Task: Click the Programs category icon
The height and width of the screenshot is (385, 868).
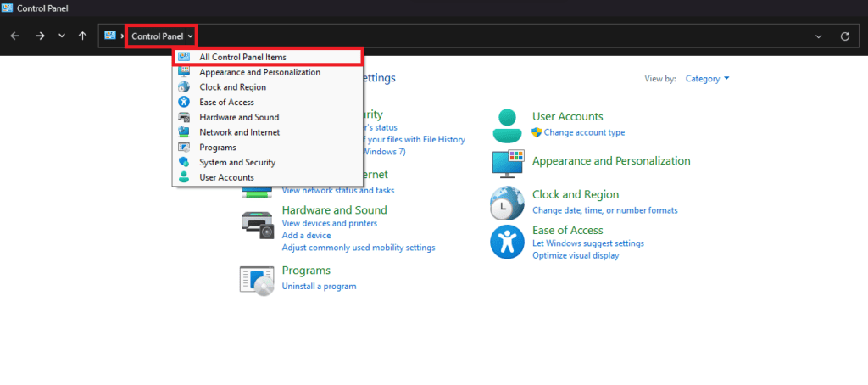Action: 258,279
